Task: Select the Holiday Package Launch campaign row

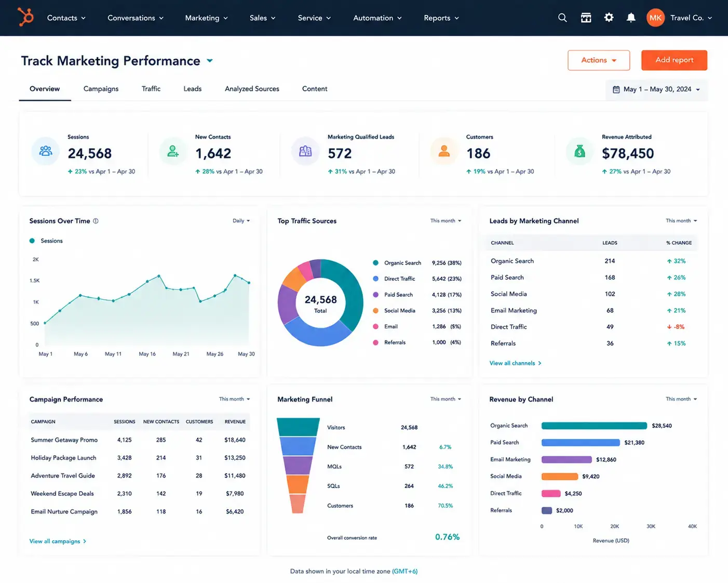Action: pos(139,458)
